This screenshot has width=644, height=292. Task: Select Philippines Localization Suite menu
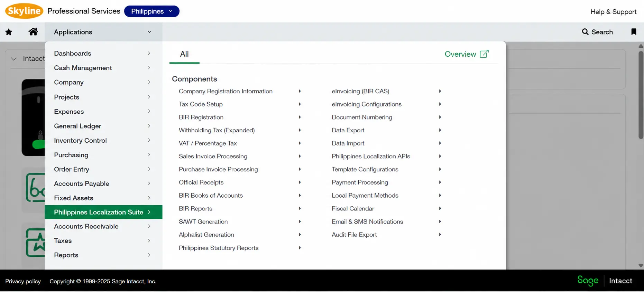[x=103, y=212]
